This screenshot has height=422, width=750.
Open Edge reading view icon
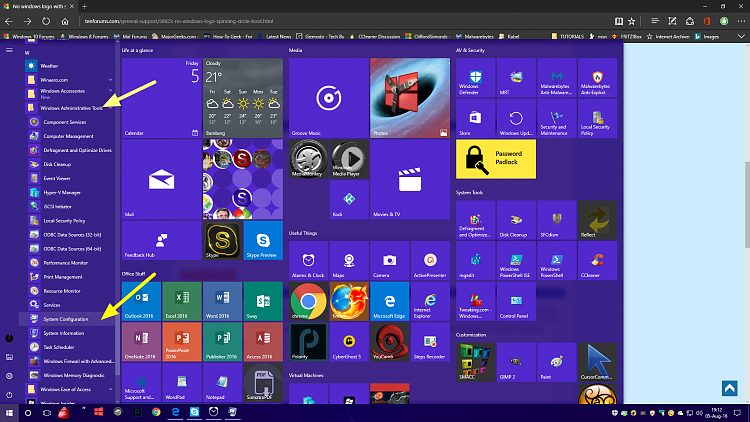[x=618, y=21]
